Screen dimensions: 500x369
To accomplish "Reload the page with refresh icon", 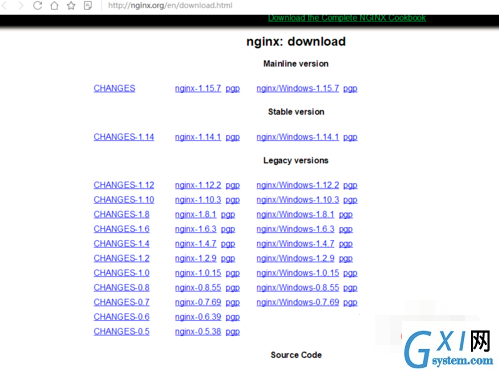I will 37,5.
